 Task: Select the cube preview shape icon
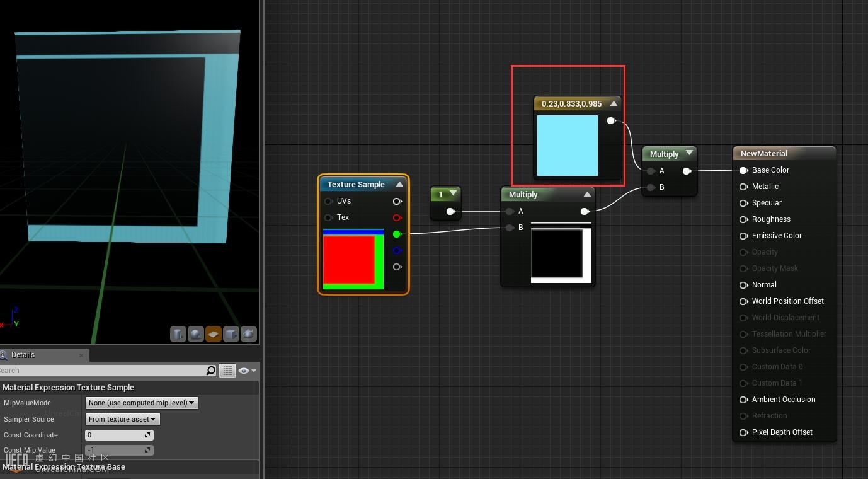coord(231,334)
